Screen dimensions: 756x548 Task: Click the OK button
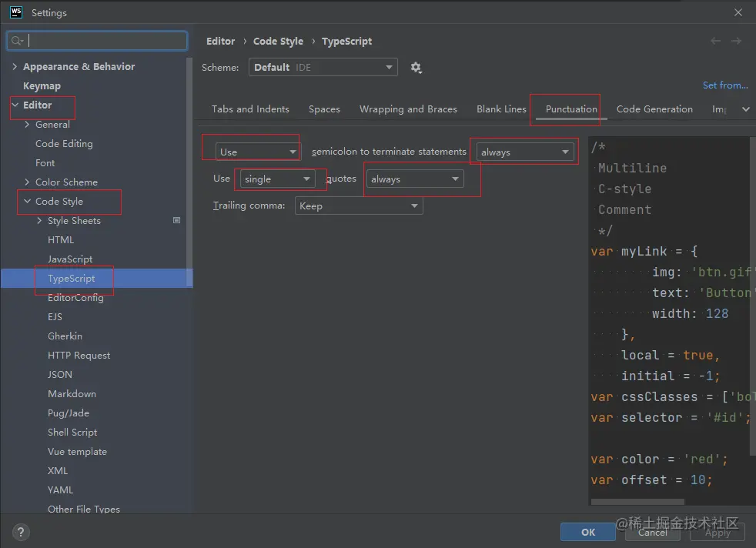(588, 532)
